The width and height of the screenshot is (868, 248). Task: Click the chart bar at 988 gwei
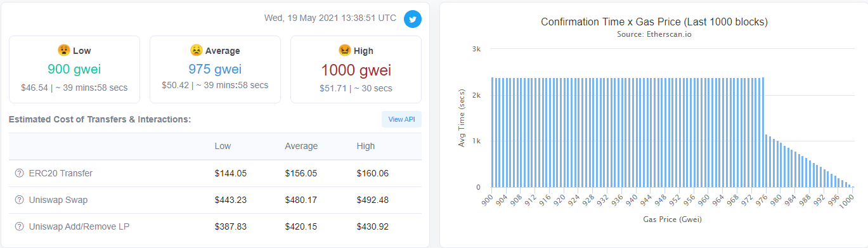[x=810, y=174]
